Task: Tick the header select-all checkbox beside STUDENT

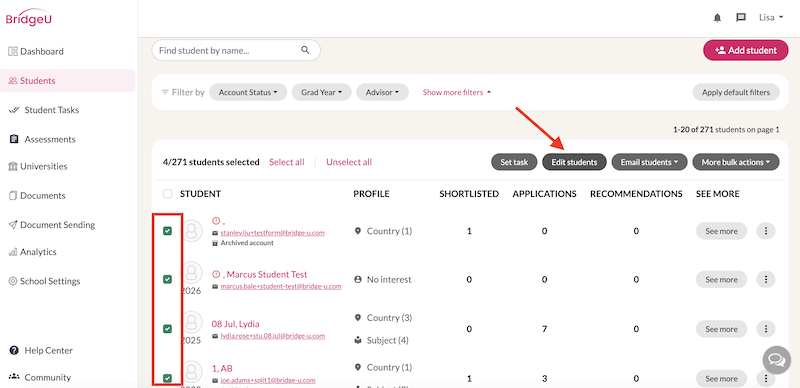Action: tap(167, 194)
